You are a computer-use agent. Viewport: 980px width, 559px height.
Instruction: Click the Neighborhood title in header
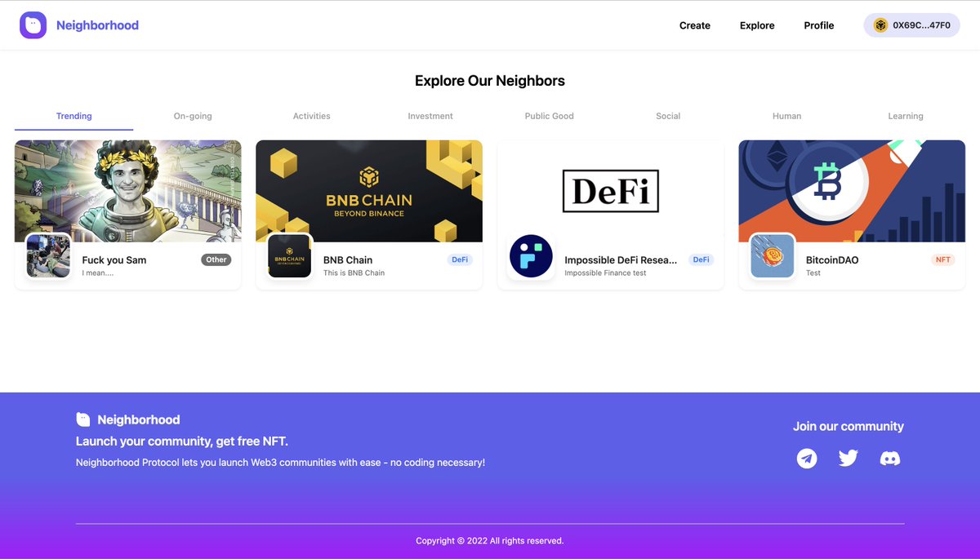[x=97, y=25]
